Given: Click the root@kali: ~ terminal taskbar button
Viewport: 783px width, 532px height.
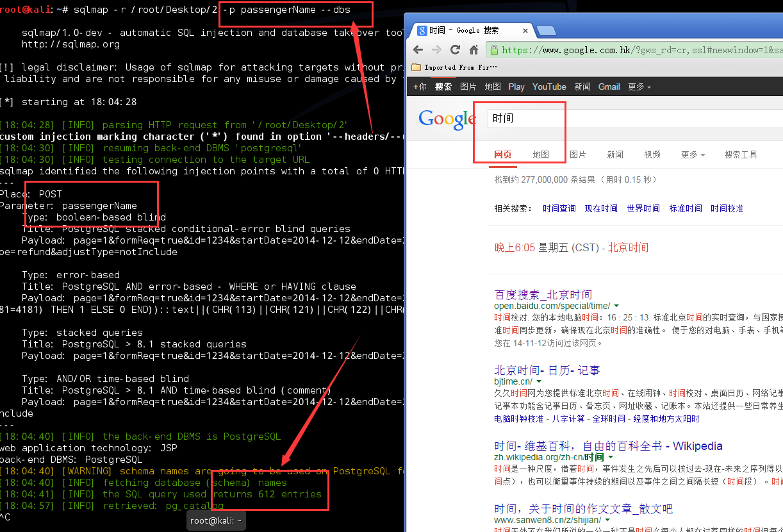Looking at the screenshot, I should tap(216, 520).
